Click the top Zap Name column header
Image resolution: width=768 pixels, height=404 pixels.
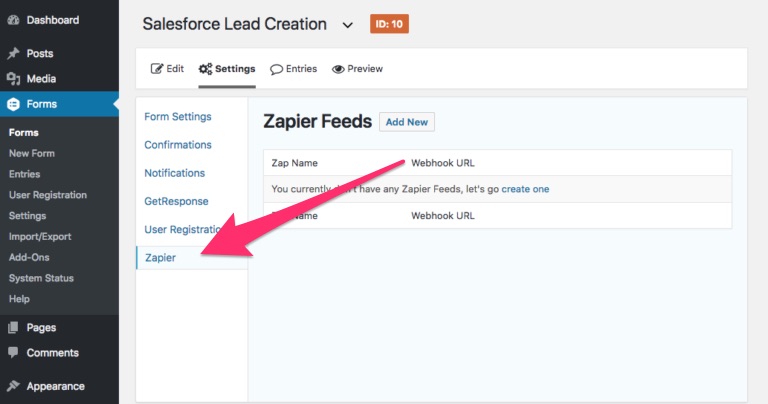[x=294, y=163]
